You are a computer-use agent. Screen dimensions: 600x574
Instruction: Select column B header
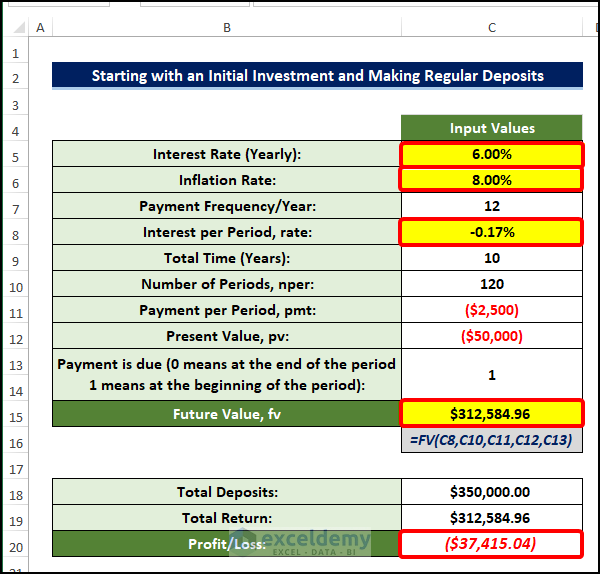227,28
